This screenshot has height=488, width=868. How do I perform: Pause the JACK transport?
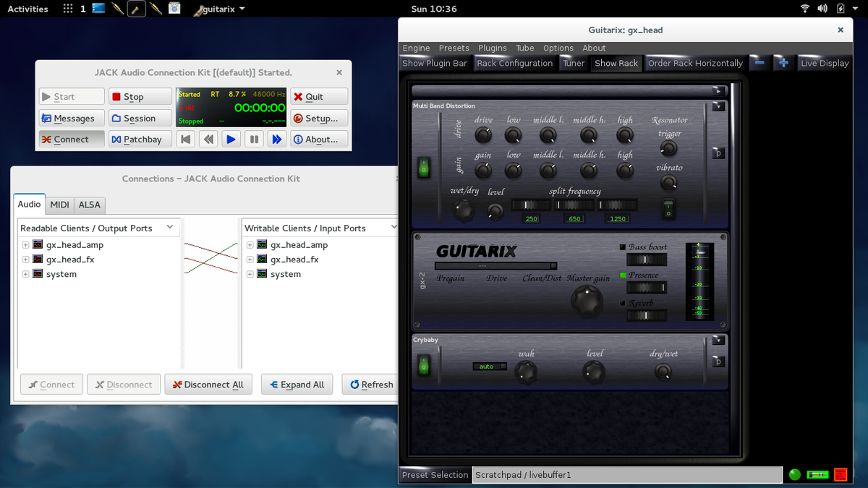(x=254, y=140)
